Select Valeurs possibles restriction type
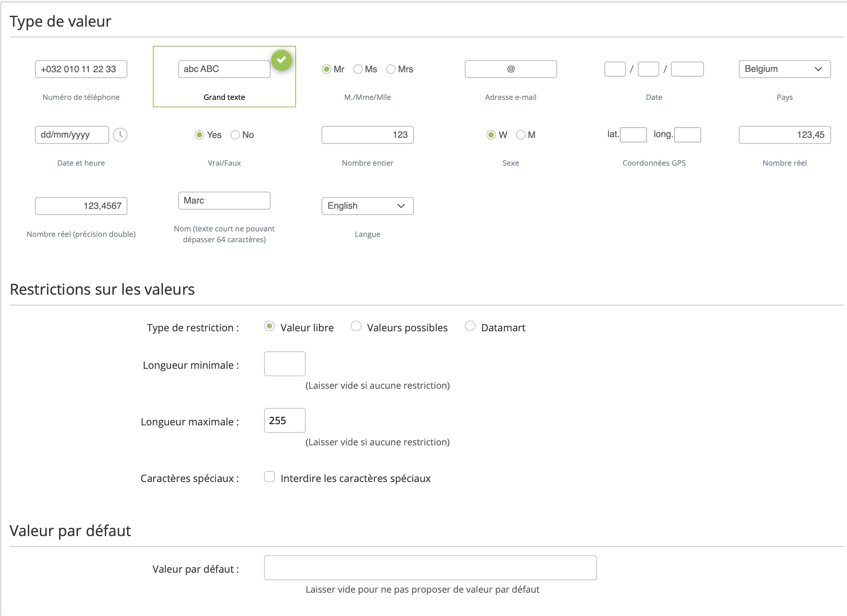Screen dimensions: 847x616 [x=356, y=326]
